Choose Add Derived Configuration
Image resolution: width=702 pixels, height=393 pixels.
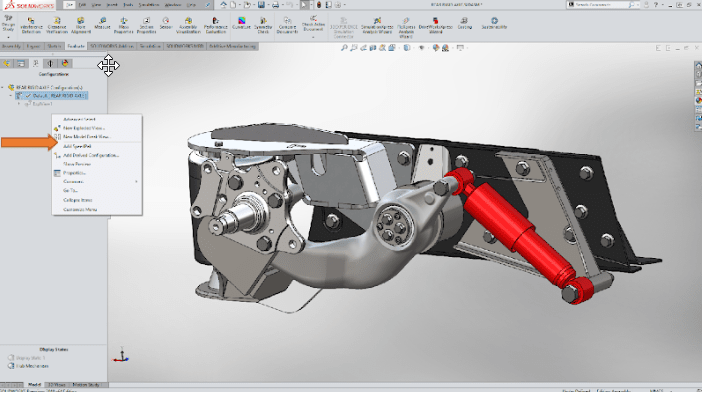pyautogui.click(x=91, y=155)
